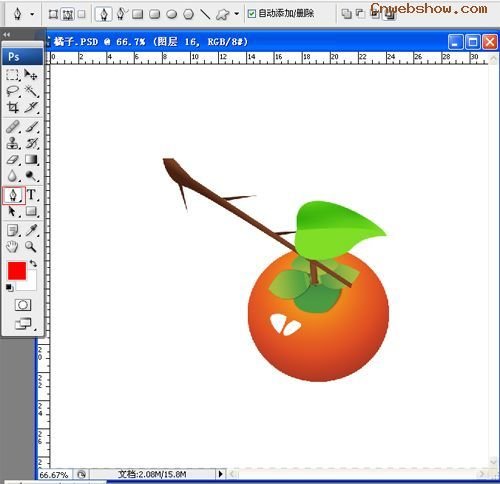Select the Zoom magnifier tool
This screenshot has width=500, height=484.
(31, 247)
